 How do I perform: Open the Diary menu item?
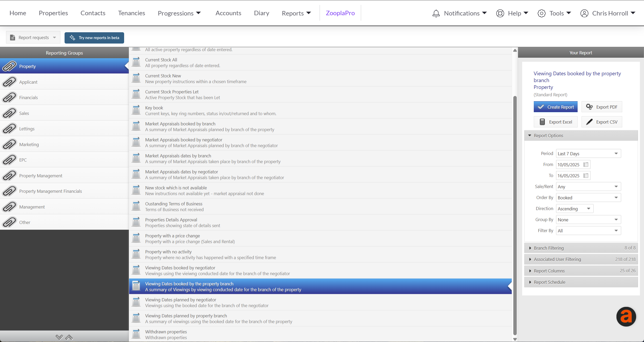pyautogui.click(x=262, y=13)
